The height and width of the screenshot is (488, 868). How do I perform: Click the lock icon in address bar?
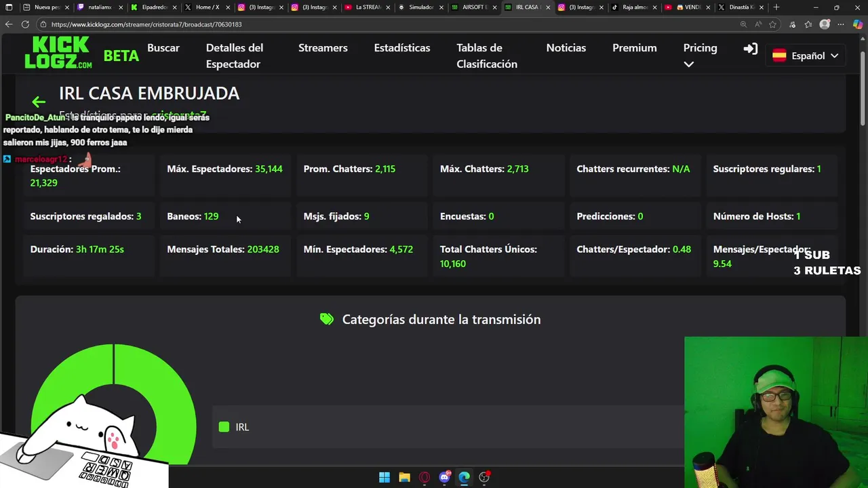click(43, 24)
